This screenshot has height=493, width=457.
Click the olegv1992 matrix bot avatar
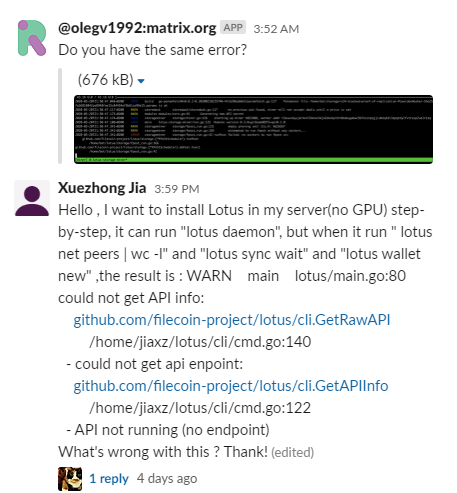32,38
